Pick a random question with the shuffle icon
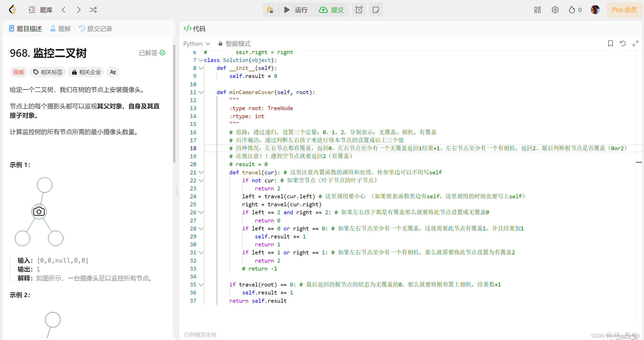 [x=93, y=10]
